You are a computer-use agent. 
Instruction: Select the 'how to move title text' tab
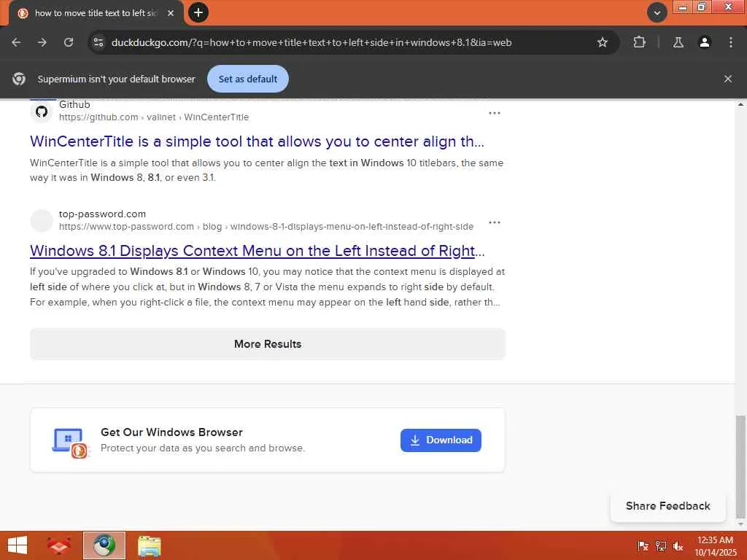[96, 13]
